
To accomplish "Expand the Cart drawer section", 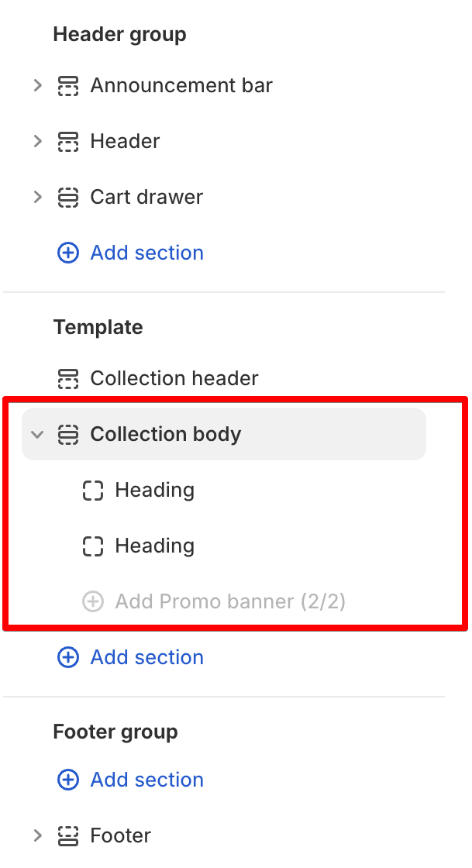I will point(37,197).
